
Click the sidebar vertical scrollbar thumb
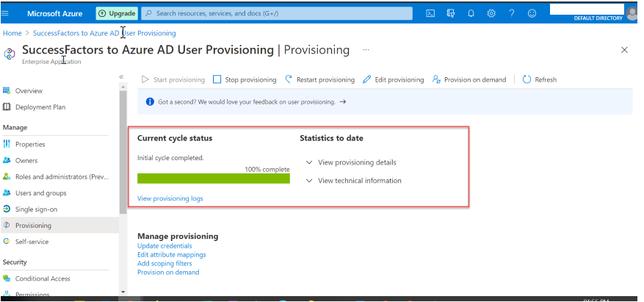[x=123, y=152]
